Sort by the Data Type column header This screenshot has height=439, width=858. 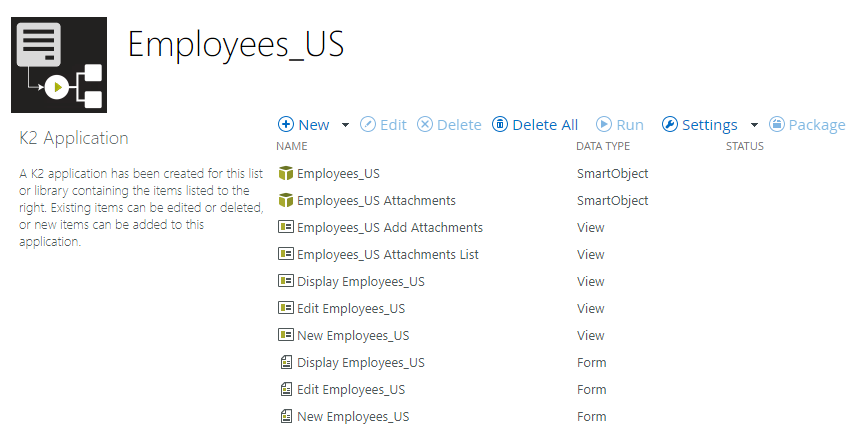pyautogui.click(x=603, y=146)
